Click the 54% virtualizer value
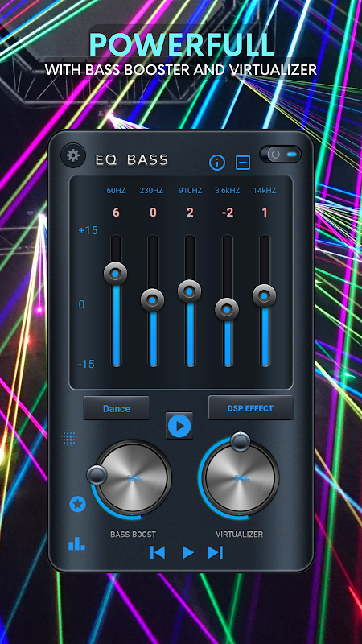 241,478
